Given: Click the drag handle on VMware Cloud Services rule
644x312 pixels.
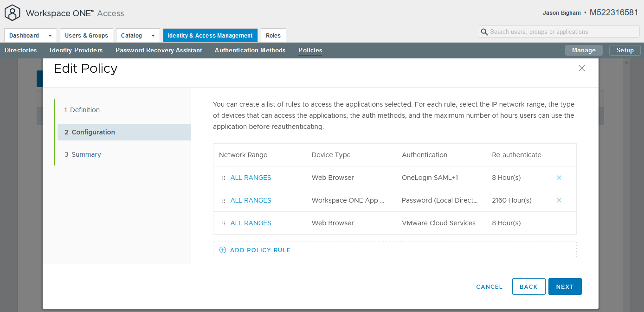Looking at the screenshot, I should pos(223,223).
